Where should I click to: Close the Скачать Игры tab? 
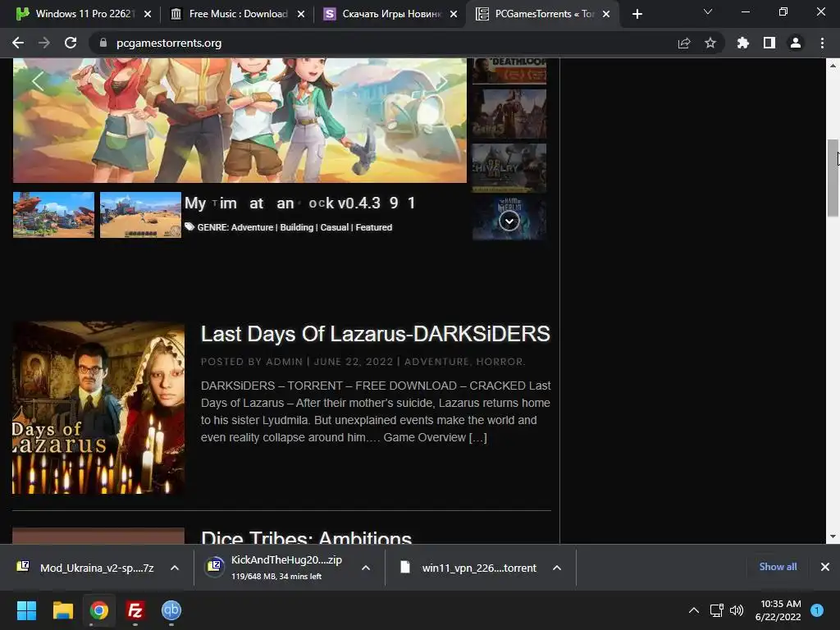click(x=454, y=14)
